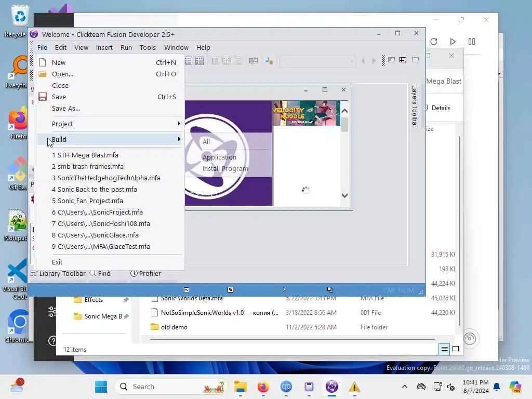Choose Close from the File menu
532x399 pixels.
click(x=110, y=86)
